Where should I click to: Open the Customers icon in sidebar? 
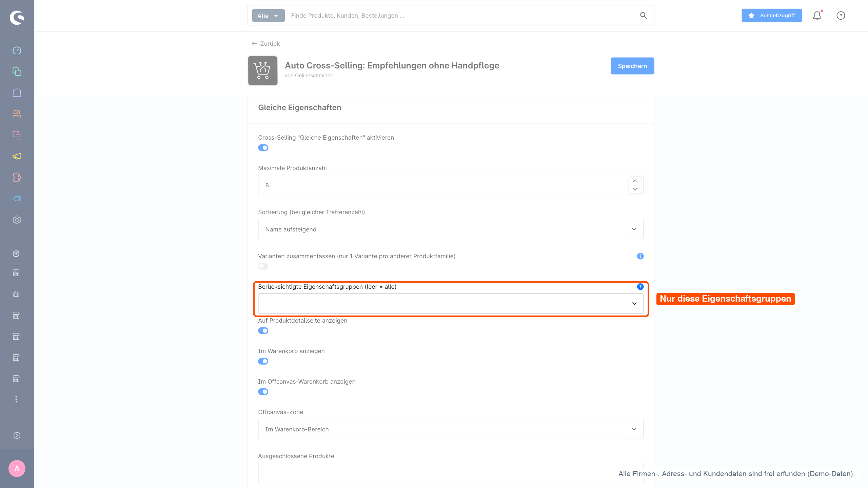(17, 114)
